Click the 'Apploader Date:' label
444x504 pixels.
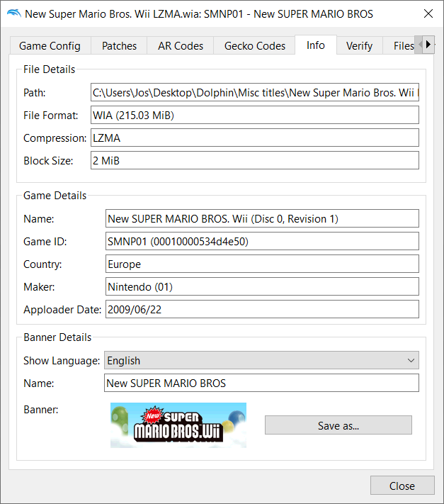point(62,310)
